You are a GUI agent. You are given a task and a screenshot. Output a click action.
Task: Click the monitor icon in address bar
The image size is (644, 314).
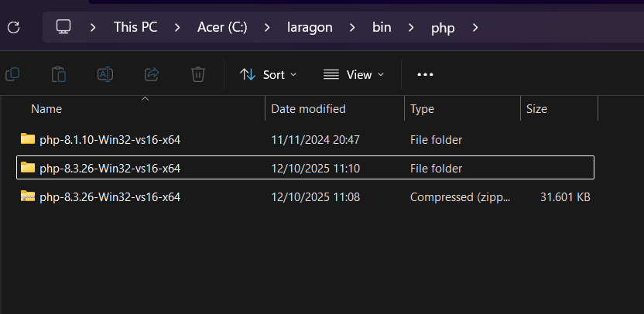coord(63,27)
